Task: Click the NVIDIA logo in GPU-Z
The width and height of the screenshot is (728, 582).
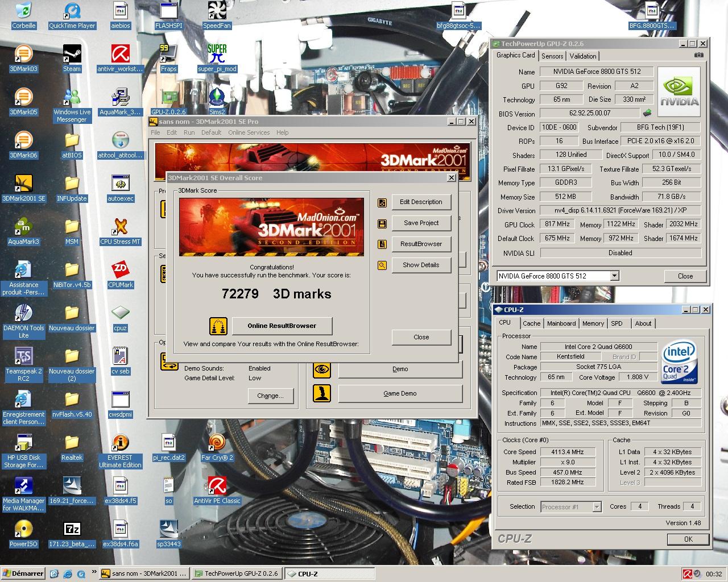Action: click(x=679, y=93)
